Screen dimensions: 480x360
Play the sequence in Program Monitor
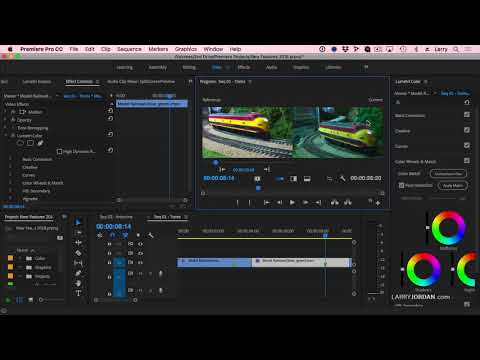292,202
